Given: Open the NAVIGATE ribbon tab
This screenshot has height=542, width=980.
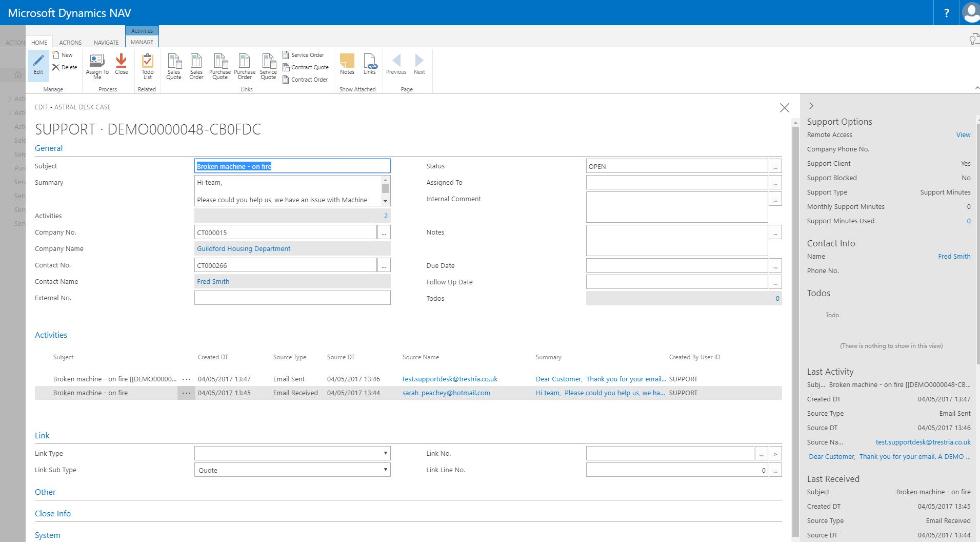Looking at the screenshot, I should (106, 43).
